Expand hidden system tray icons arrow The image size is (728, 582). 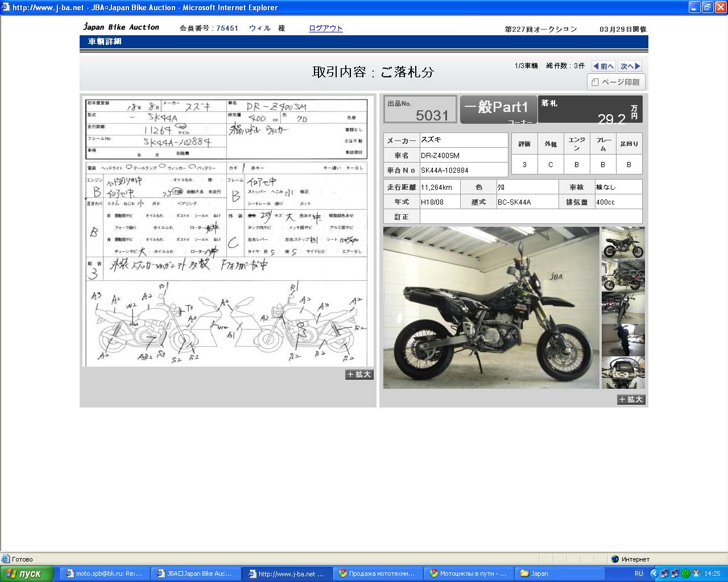pos(654,573)
